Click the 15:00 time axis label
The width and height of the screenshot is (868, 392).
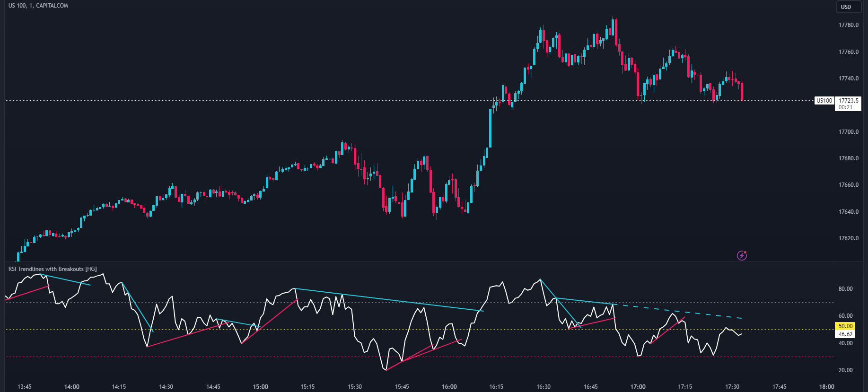point(261,387)
